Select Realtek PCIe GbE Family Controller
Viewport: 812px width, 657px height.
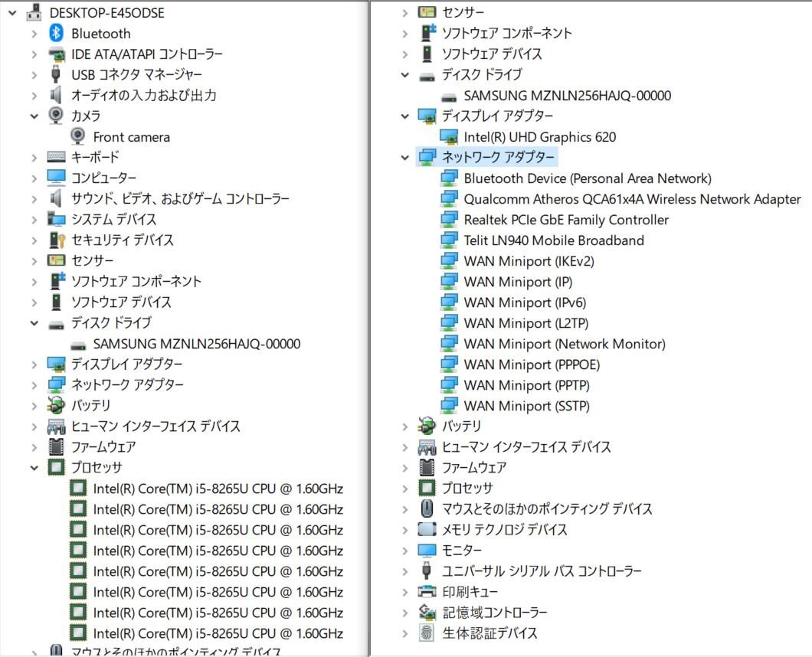pyautogui.click(x=566, y=220)
